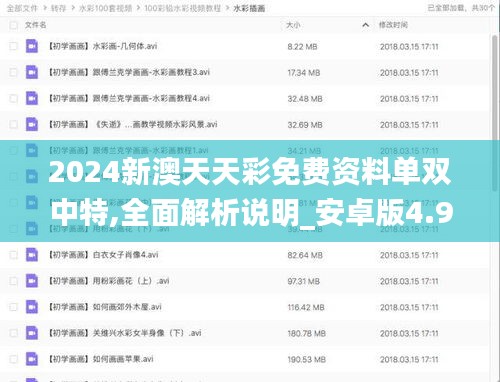Open file 如何画苹果.avi

pos(101,359)
